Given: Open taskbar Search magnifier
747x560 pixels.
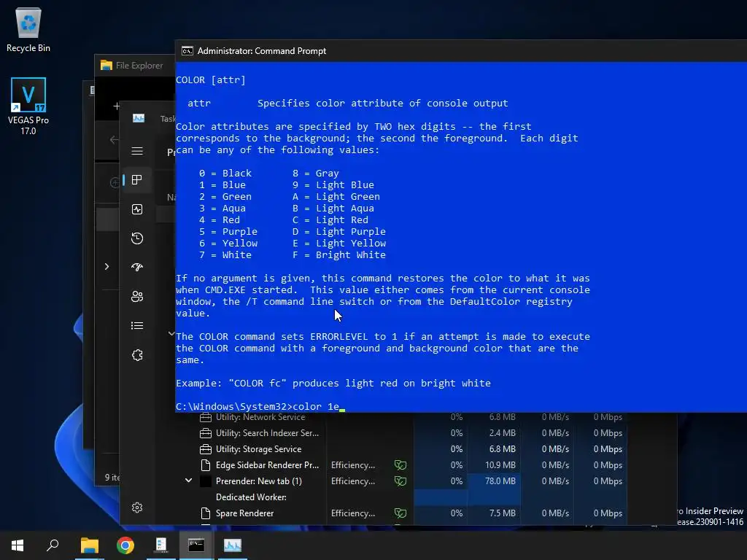Looking at the screenshot, I should click(x=53, y=545).
